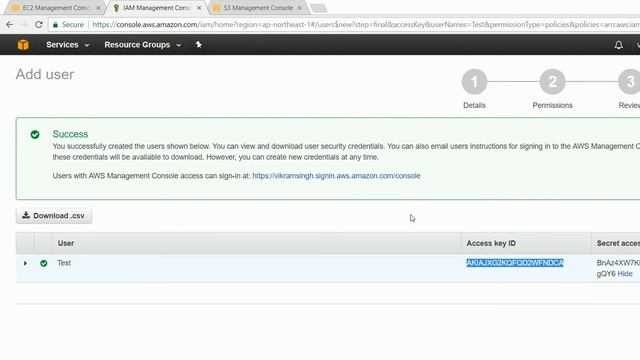
Task: Open the vikramsingh sign-in console link
Action: [x=336, y=176]
